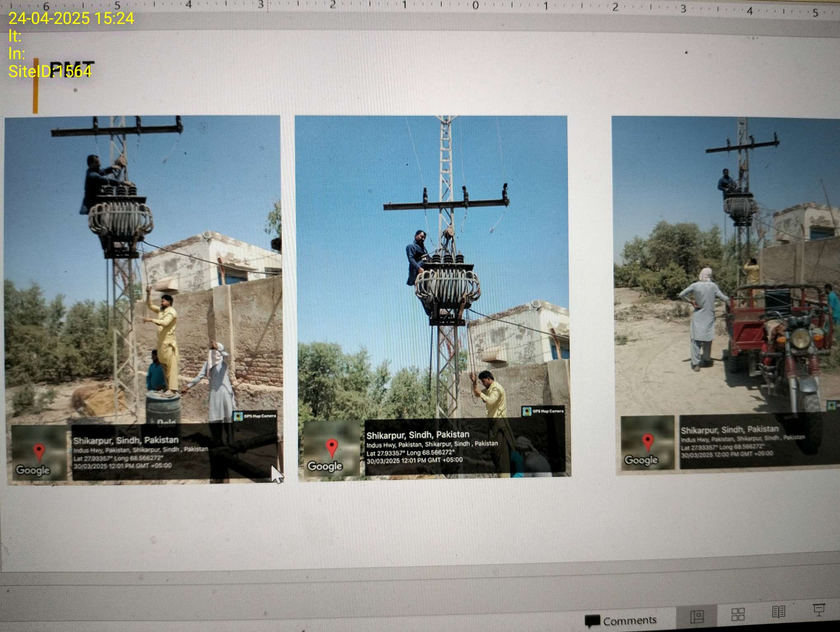Click Shikarpur caption in middle photo
The height and width of the screenshot is (632, 840).
click(418, 434)
